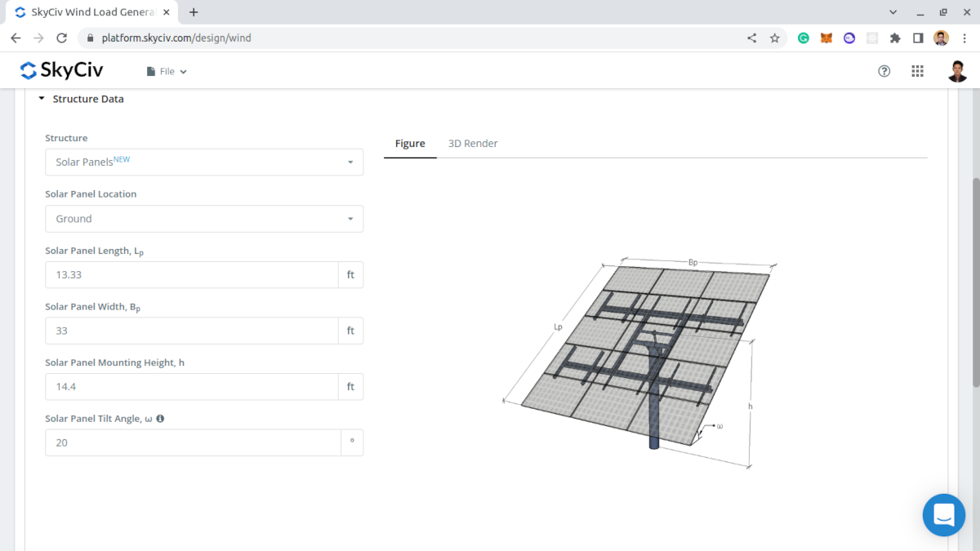Image resolution: width=980 pixels, height=551 pixels.
Task: Click the Solar Panel Width input field
Action: pos(192,331)
